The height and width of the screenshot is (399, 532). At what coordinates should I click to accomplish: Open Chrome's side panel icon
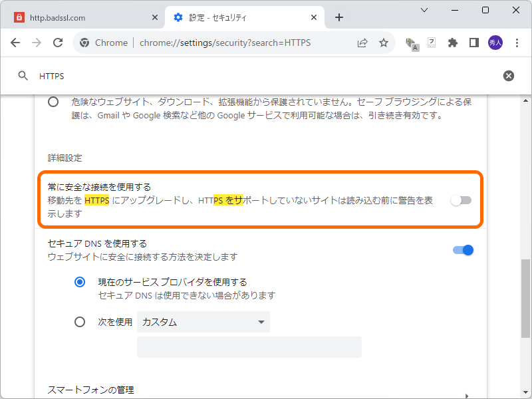473,42
